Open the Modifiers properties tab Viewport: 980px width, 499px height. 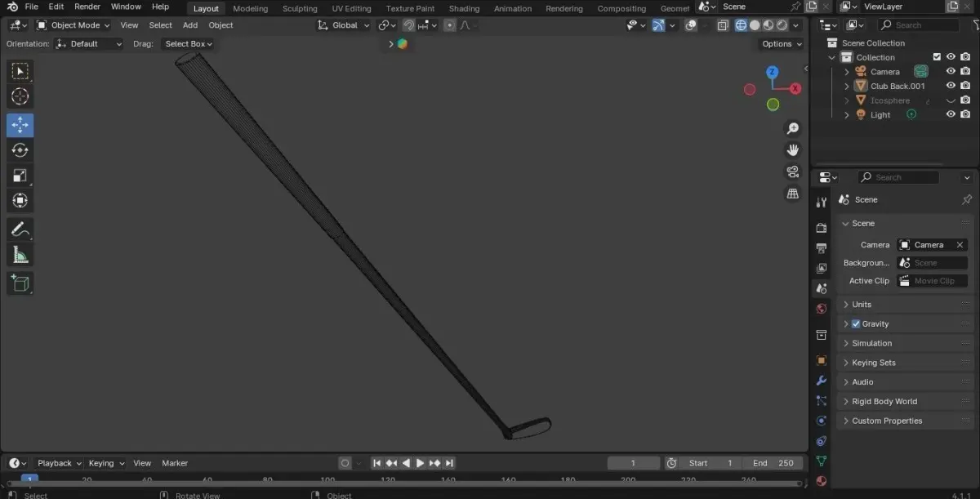pos(822,381)
